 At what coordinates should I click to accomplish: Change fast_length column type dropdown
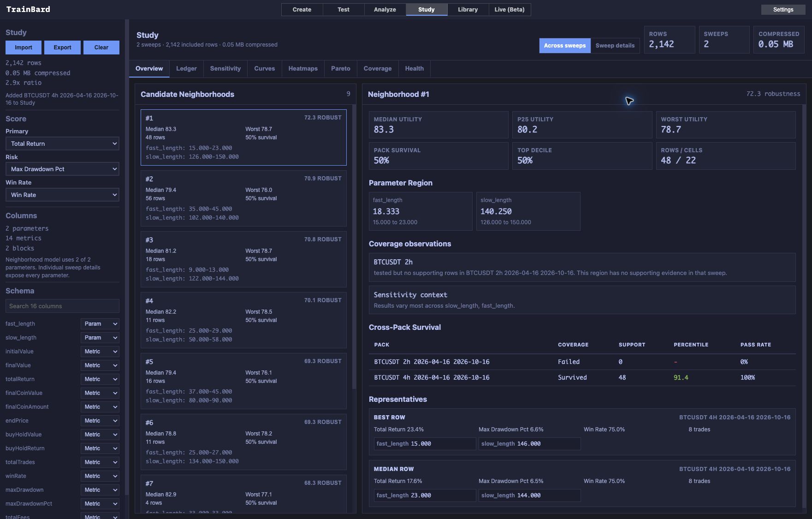[x=100, y=324]
